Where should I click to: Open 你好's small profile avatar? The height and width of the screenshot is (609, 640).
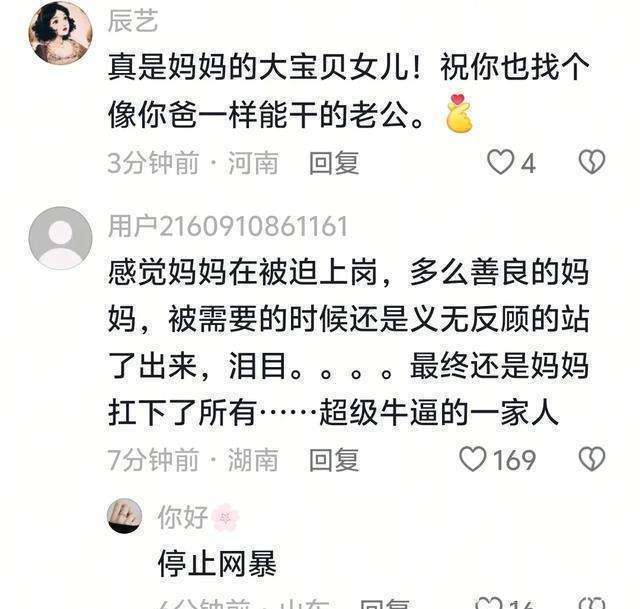click(x=124, y=516)
